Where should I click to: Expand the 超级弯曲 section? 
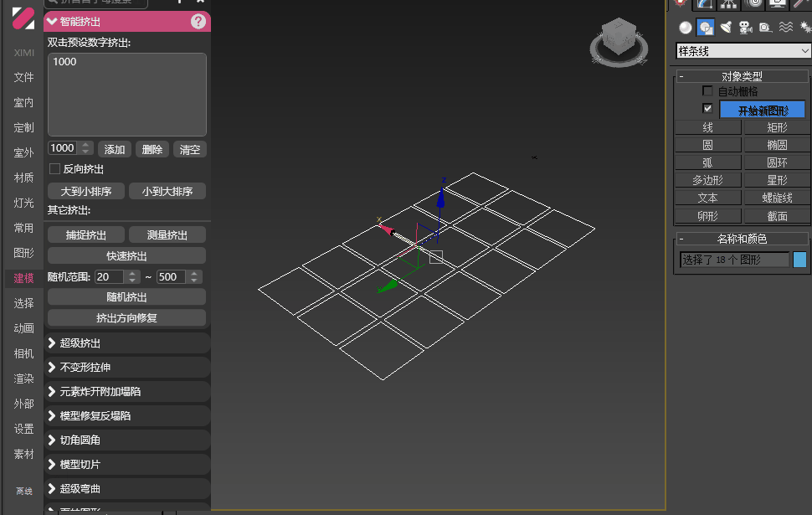point(127,488)
